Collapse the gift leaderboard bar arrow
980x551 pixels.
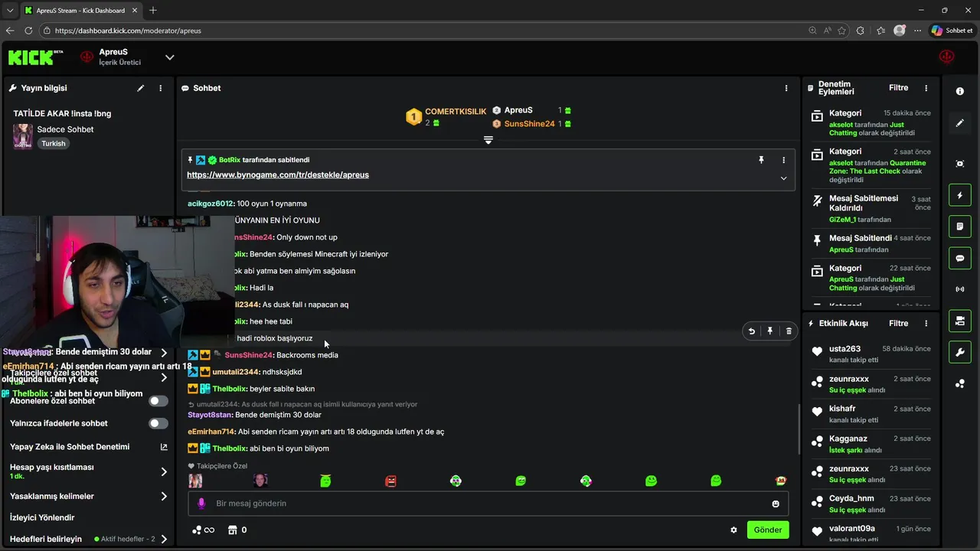point(488,140)
